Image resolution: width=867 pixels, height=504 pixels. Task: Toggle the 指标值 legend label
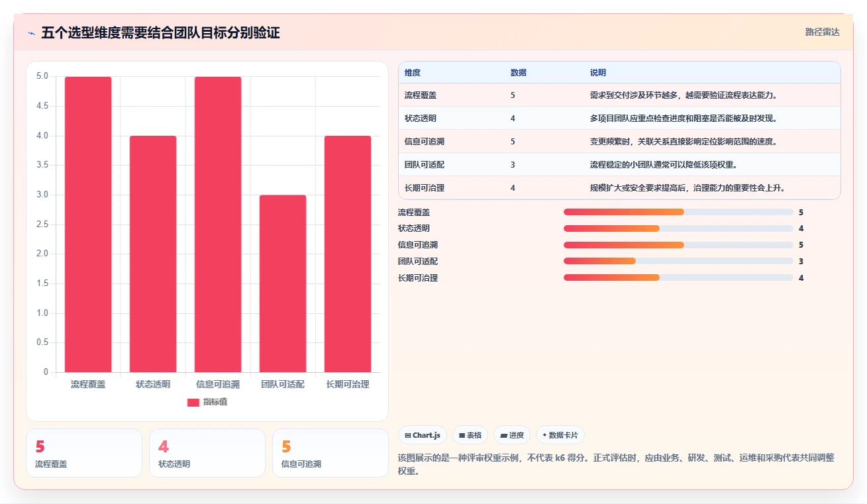(215, 402)
